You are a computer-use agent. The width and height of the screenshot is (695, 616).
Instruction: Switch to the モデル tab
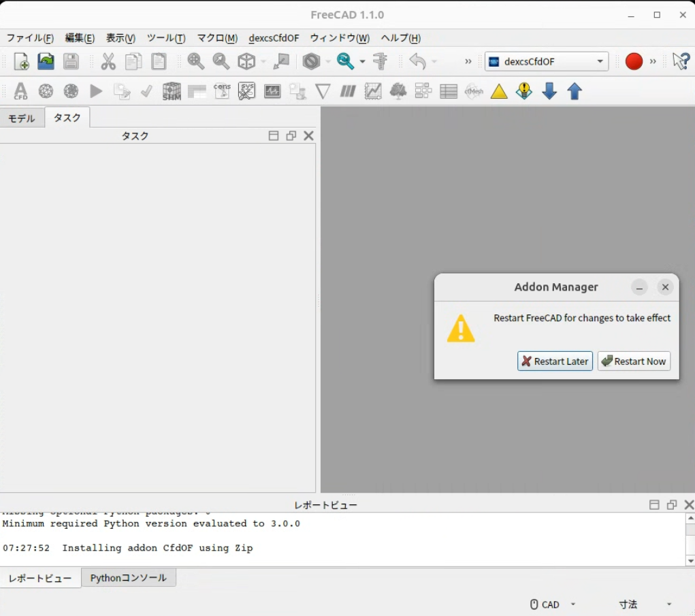[x=22, y=118]
